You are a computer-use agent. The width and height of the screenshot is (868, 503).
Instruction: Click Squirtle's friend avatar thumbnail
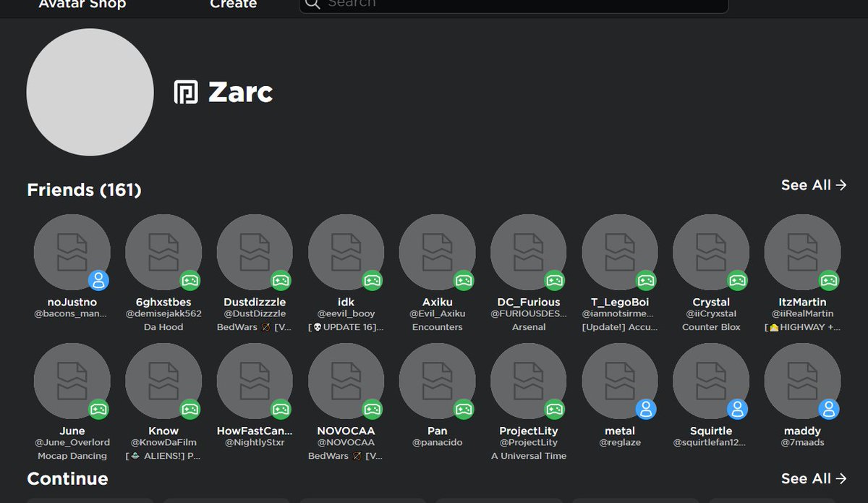coord(711,380)
